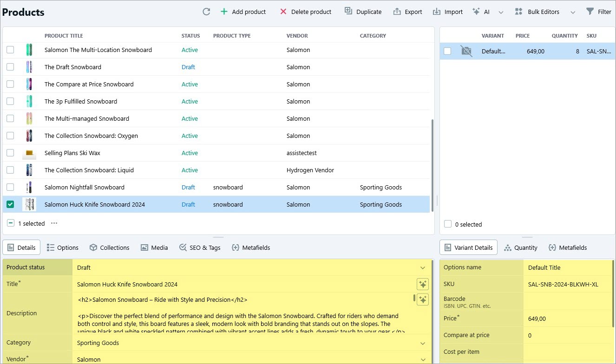Check the Default variant row checkbox
Image resolution: width=616 pixels, height=364 pixels.
click(447, 51)
